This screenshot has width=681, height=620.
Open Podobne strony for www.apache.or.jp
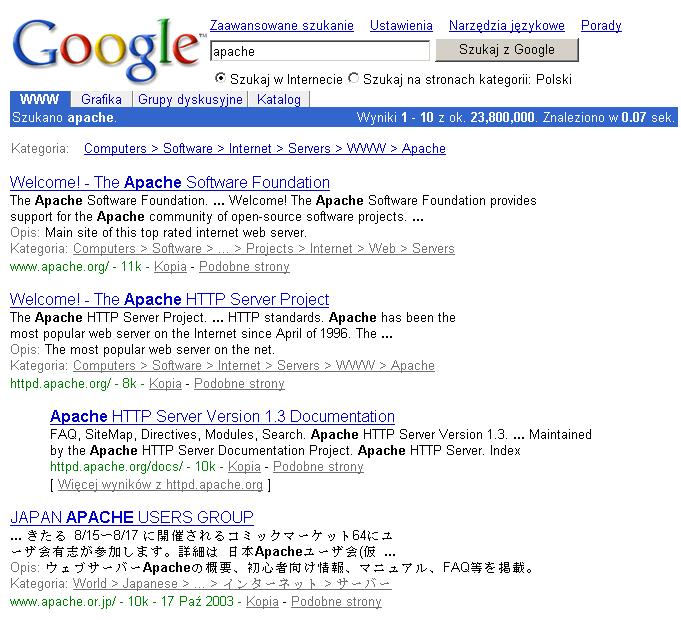[336, 601]
